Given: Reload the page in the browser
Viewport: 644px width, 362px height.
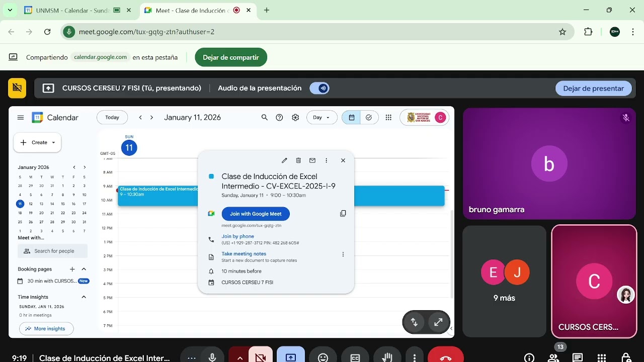Looking at the screenshot, I should tap(47, 32).
